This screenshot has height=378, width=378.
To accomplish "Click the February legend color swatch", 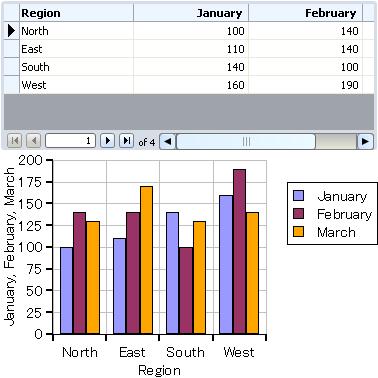I will [299, 214].
